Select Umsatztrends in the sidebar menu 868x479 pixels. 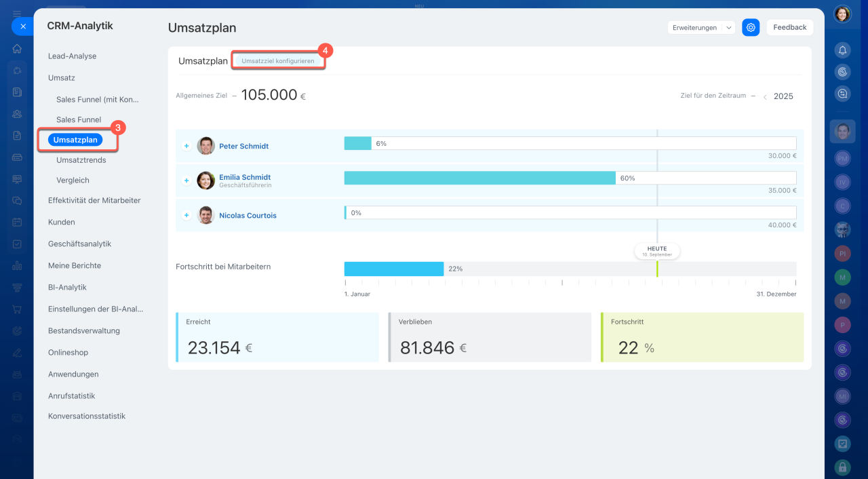pos(81,160)
